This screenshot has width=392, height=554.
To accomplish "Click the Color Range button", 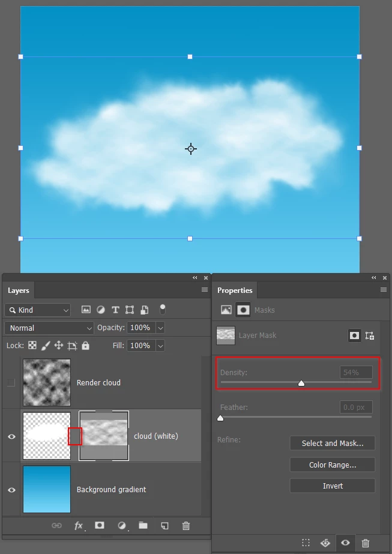I will [x=332, y=465].
